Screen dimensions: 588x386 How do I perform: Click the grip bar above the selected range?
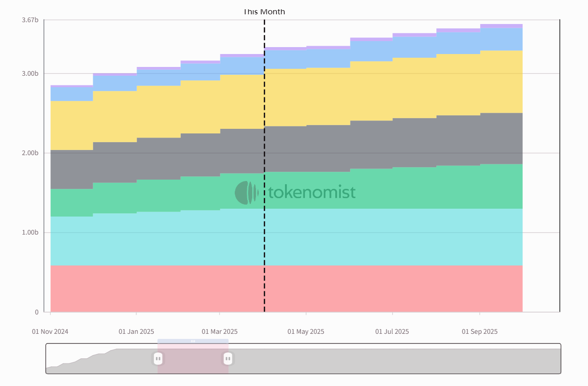click(193, 341)
